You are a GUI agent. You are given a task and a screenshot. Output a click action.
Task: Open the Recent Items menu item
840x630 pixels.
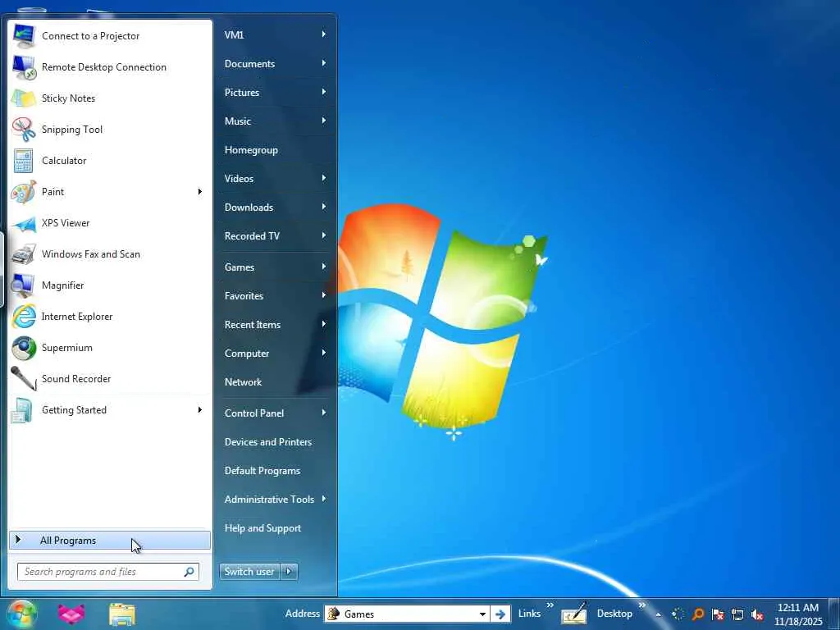click(x=276, y=325)
